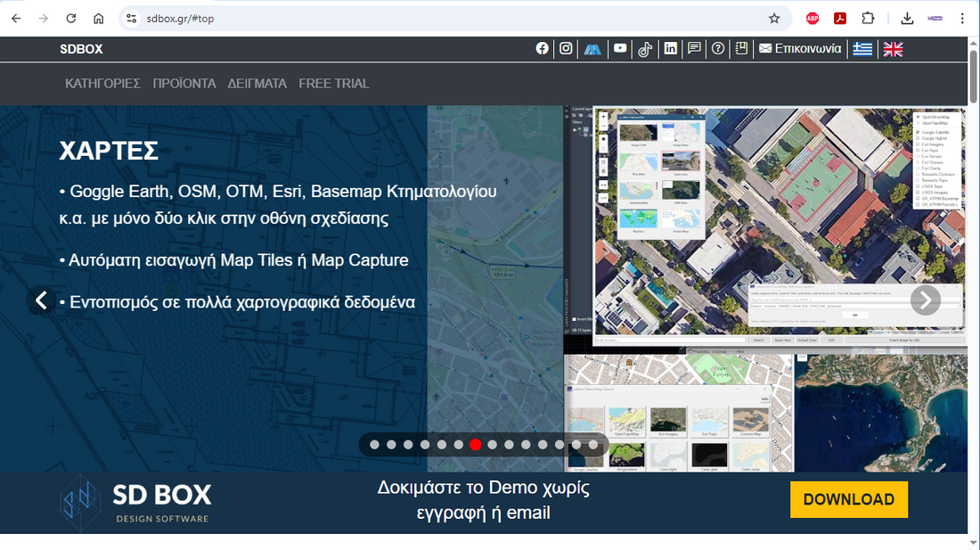Click the browser forward arrow

point(43,18)
